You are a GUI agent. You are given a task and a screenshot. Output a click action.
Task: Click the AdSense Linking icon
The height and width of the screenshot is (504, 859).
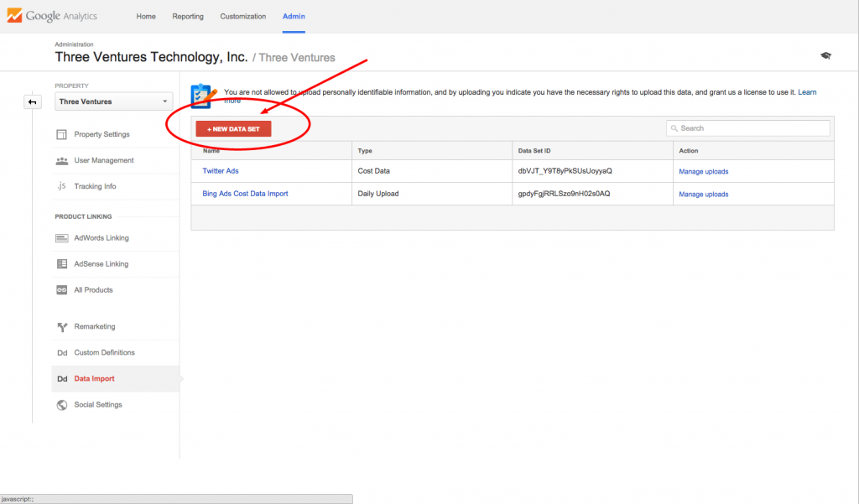(x=62, y=264)
